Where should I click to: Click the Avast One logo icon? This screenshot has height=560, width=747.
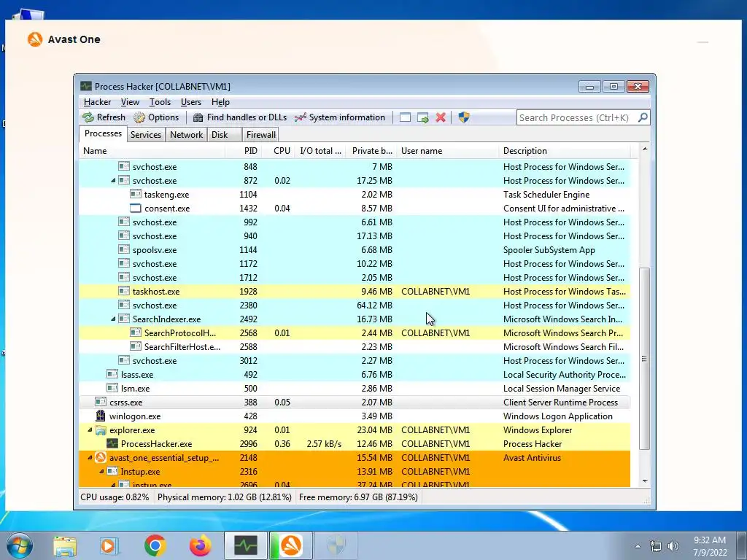click(x=35, y=39)
